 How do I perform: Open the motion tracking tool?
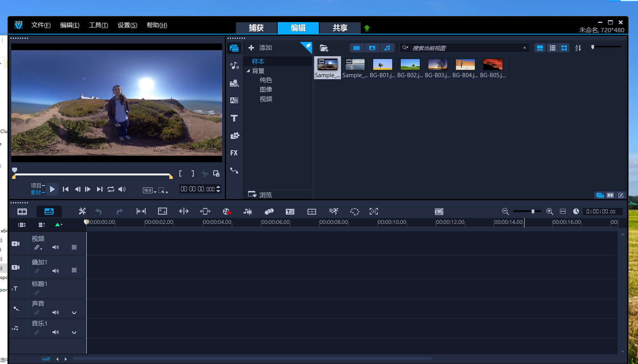point(333,211)
